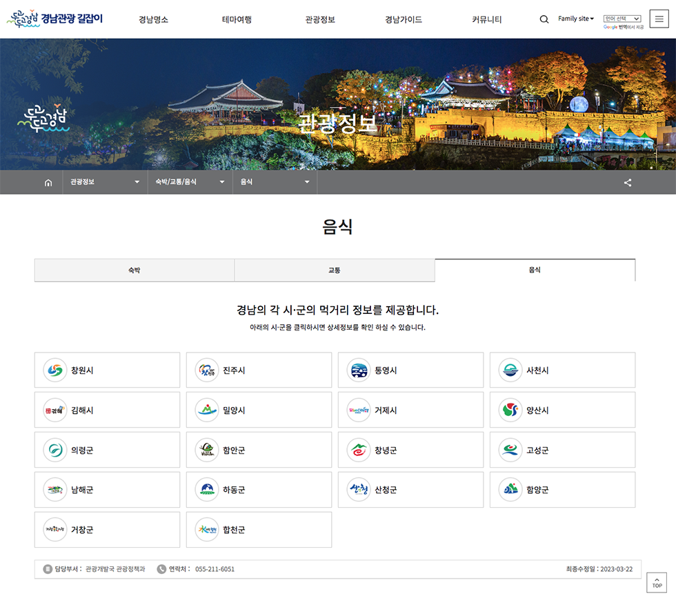The height and width of the screenshot is (616, 676).
Task: Click the 통영시 emblem icon
Action: (359, 370)
